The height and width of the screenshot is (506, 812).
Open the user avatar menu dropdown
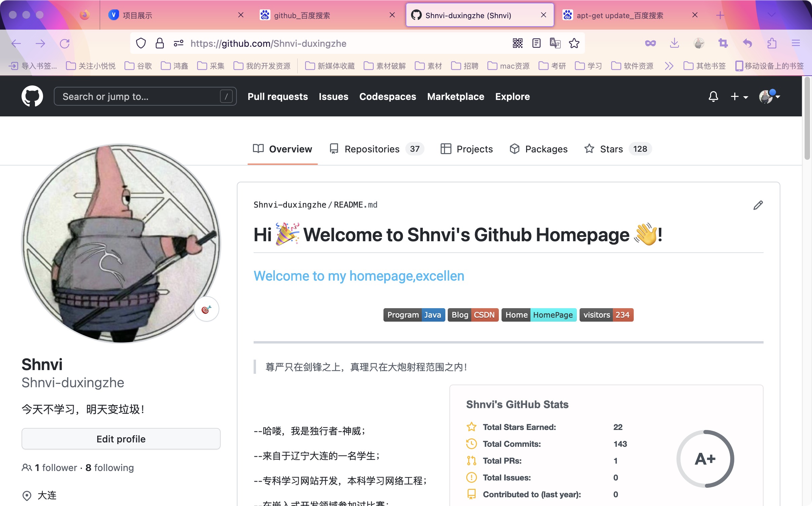click(769, 97)
